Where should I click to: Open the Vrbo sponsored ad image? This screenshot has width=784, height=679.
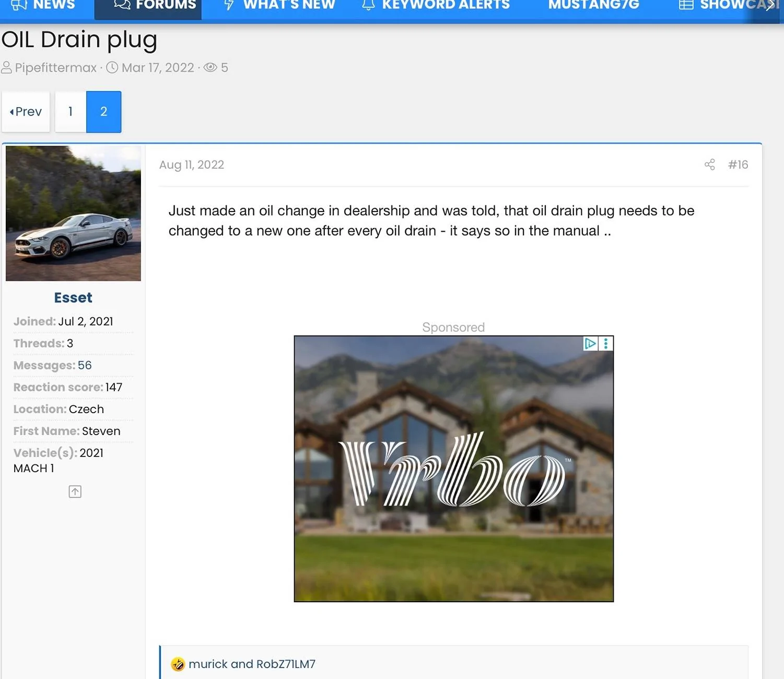454,469
